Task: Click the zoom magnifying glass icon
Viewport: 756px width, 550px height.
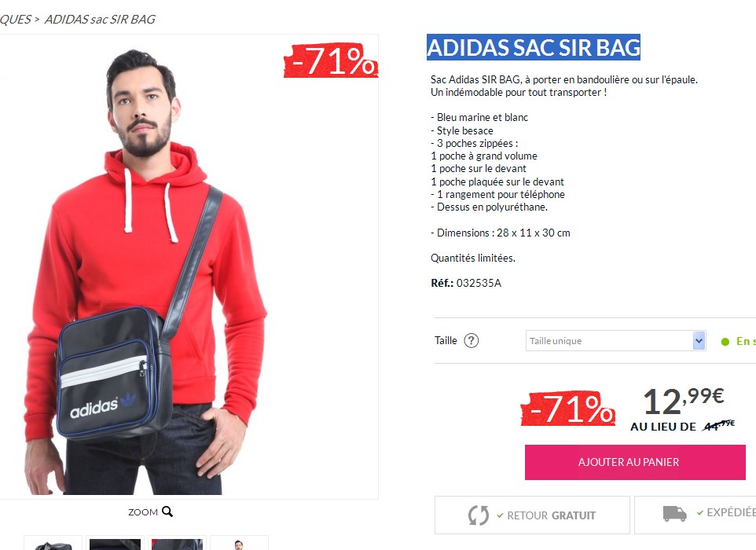Action: (167, 511)
